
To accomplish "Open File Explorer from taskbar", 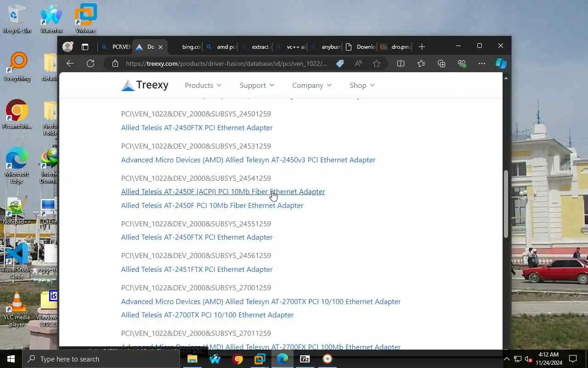I will (192, 359).
